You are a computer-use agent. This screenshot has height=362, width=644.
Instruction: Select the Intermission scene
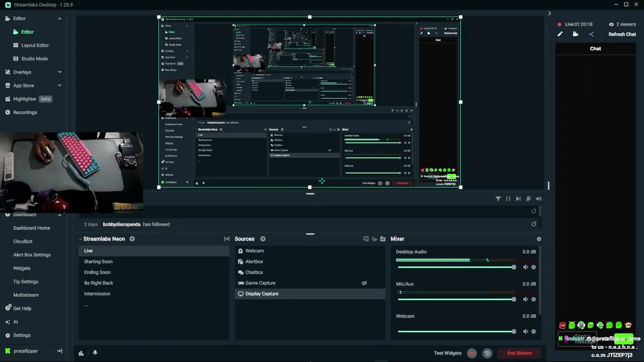[154, 294]
